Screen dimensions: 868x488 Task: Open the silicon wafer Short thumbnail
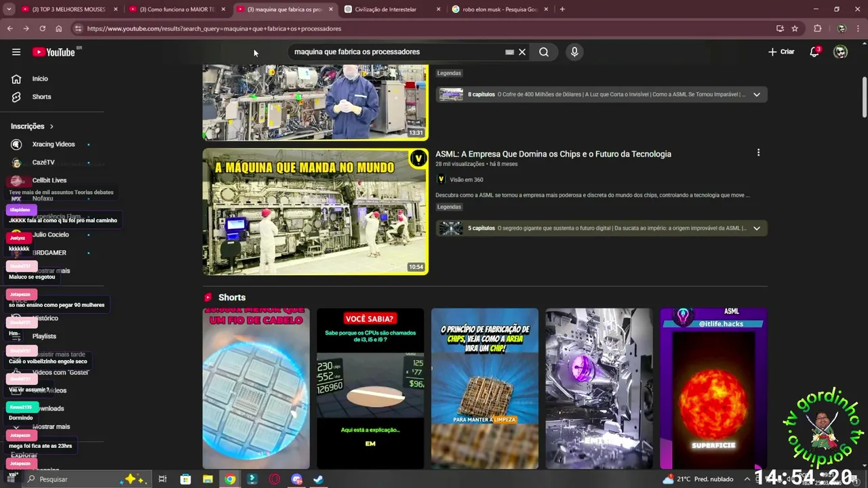[256, 389]
